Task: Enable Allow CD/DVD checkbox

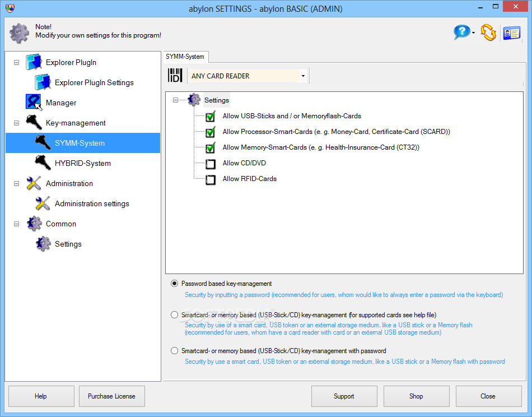Action: [x=211, y=164]
